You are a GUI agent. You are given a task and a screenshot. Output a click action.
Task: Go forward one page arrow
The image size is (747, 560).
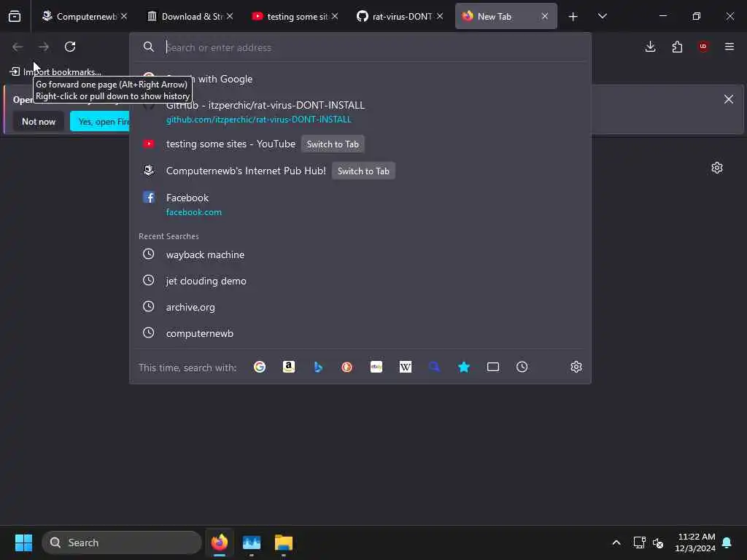point(44,47)
